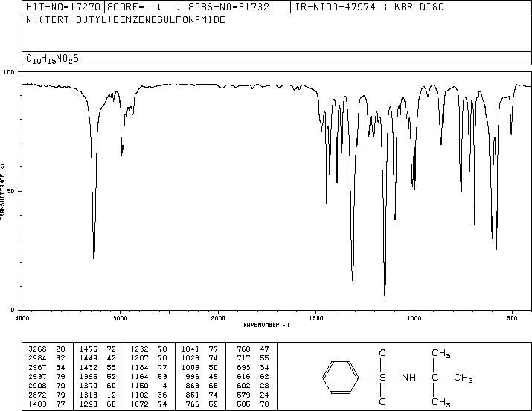This screenshot has height=411, width=532.
Task: Click the 1500 wavenumber axis label
Action: point(316,318)
